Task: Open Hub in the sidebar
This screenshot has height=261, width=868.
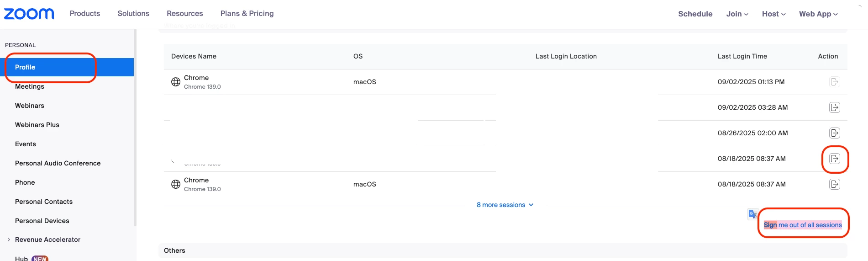Action: click(21, 258)
